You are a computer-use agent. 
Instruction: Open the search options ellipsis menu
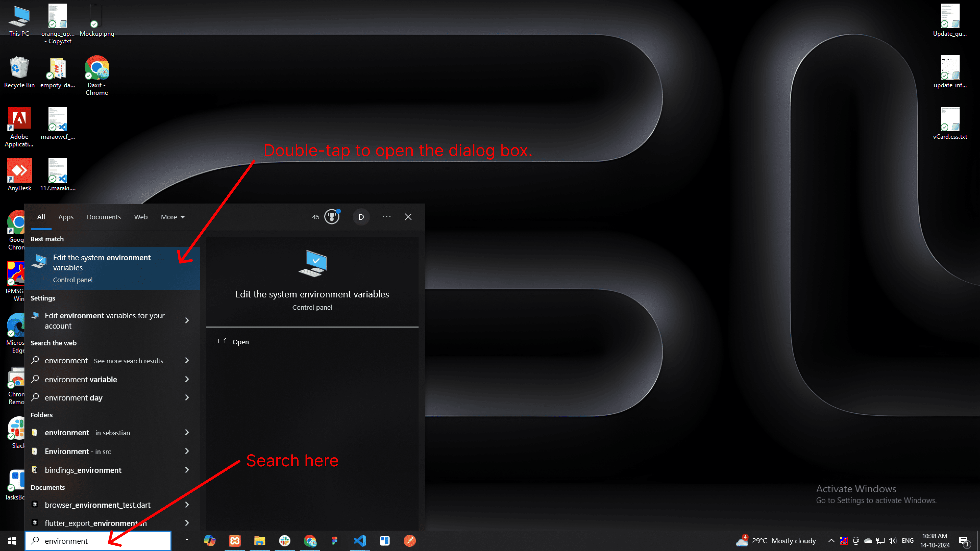[x=387, y=217]
